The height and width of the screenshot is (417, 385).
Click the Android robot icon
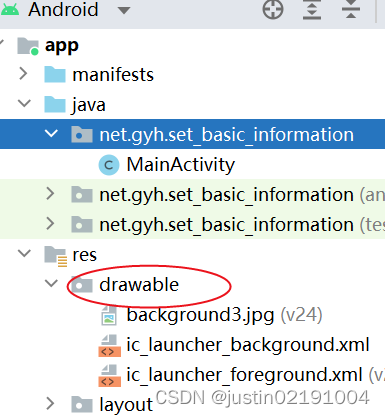tap(10, 10)
